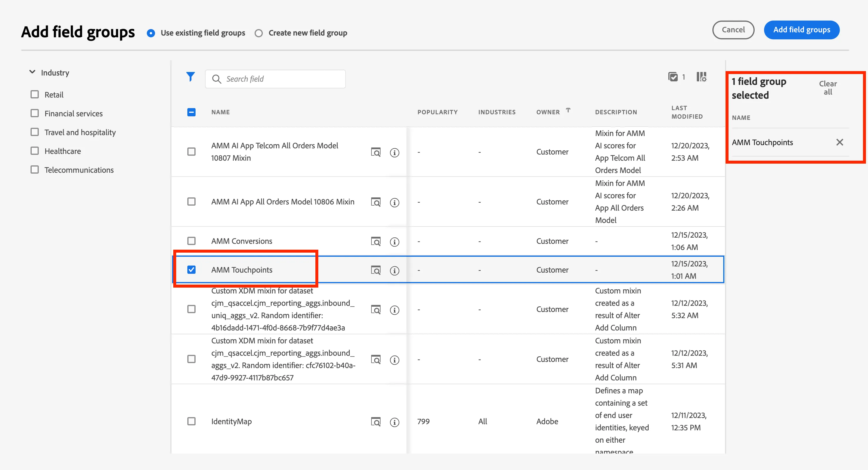Check the Travel and hospitality filter
Viewport: 868px width, 470px height.
tap(35, 132)
